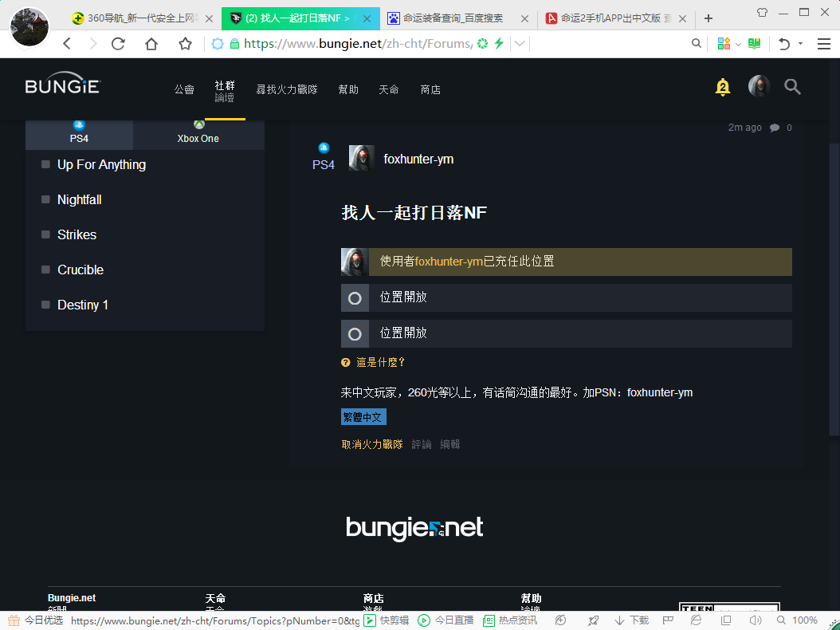The width and height of the screenshot is (840, 630).
Task: Expand the undo history dropdown arrow
Action: (800, 43)
